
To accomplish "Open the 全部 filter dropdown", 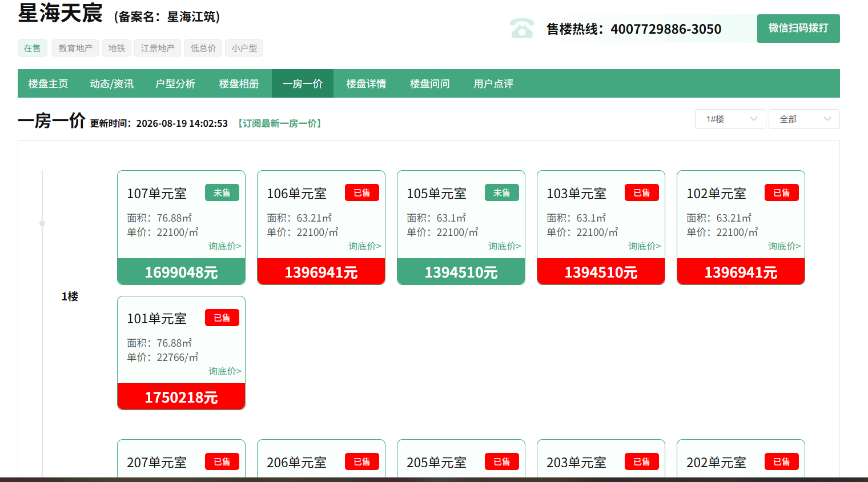I will [x=804, y=119].
